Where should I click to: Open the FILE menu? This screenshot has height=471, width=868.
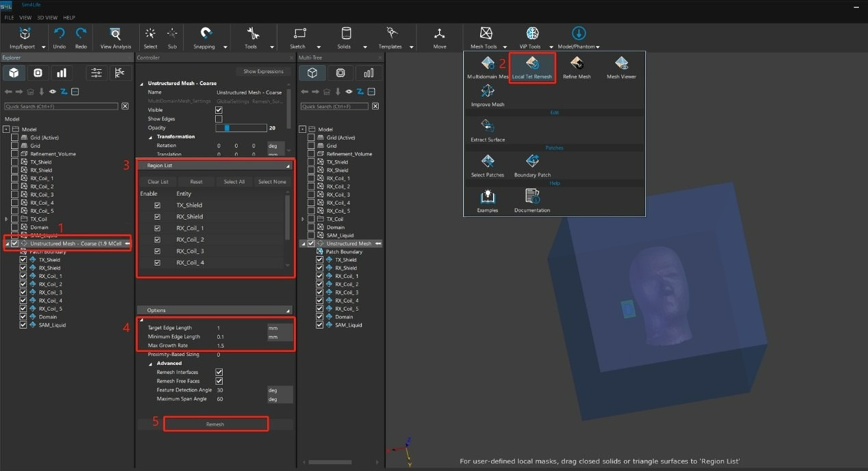9,18
